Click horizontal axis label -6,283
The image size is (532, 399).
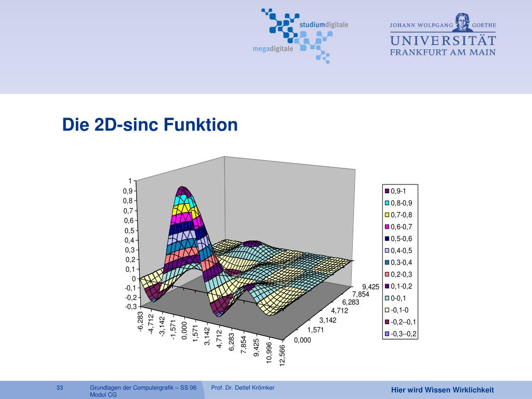(140, 322)
